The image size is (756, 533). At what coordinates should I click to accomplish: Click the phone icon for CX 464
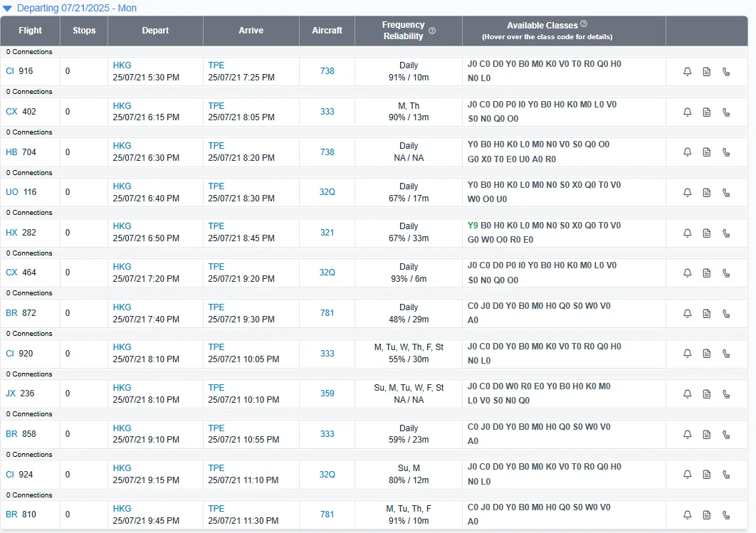726,273
